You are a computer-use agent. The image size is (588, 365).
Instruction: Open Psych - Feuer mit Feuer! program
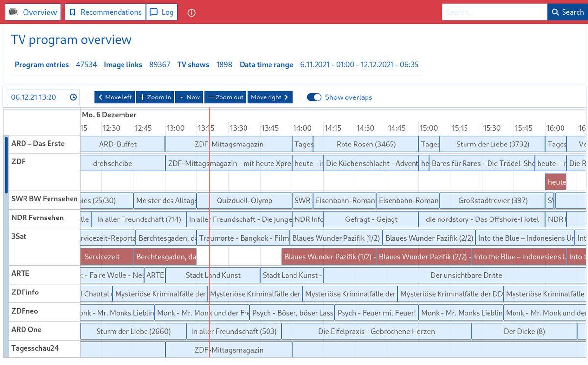(x=376, y=312)
